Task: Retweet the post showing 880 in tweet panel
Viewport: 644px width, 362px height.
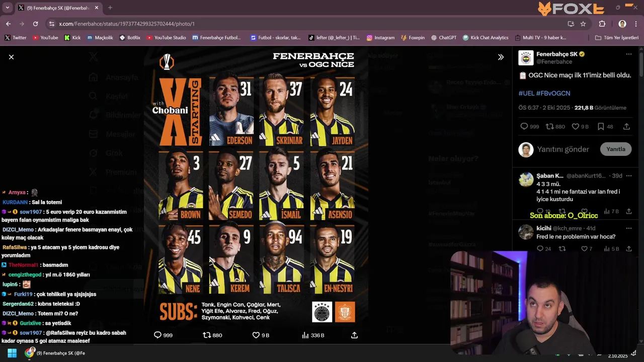Action: (550, 127)
